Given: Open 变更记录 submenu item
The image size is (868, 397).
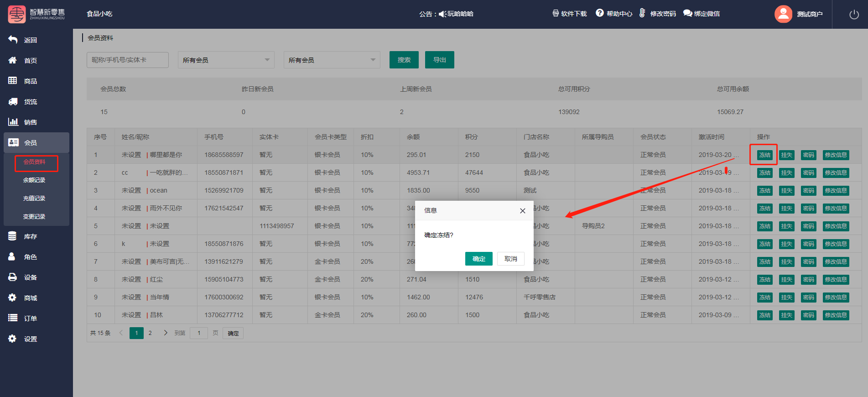Looking at the screenshot, I should pos(34,217).
